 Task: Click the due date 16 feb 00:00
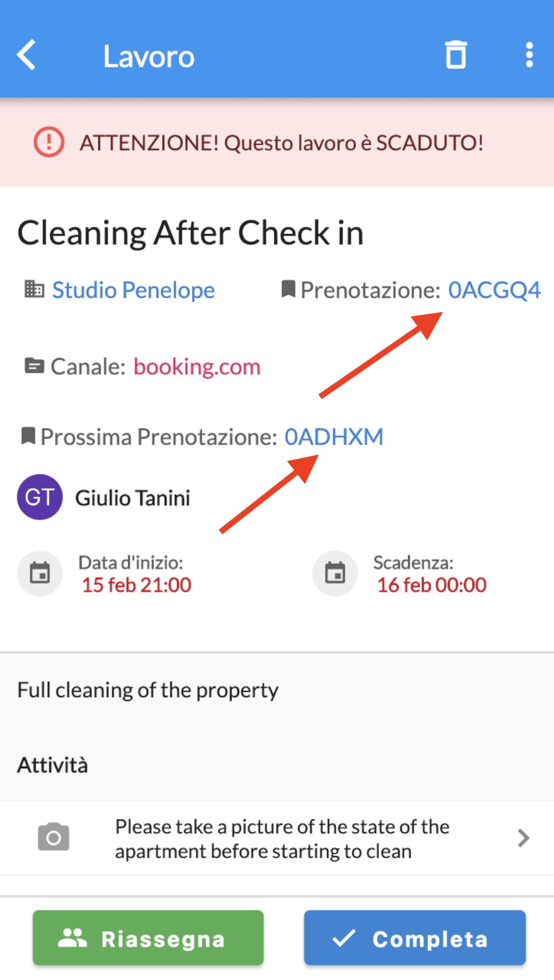click(432, 585)
